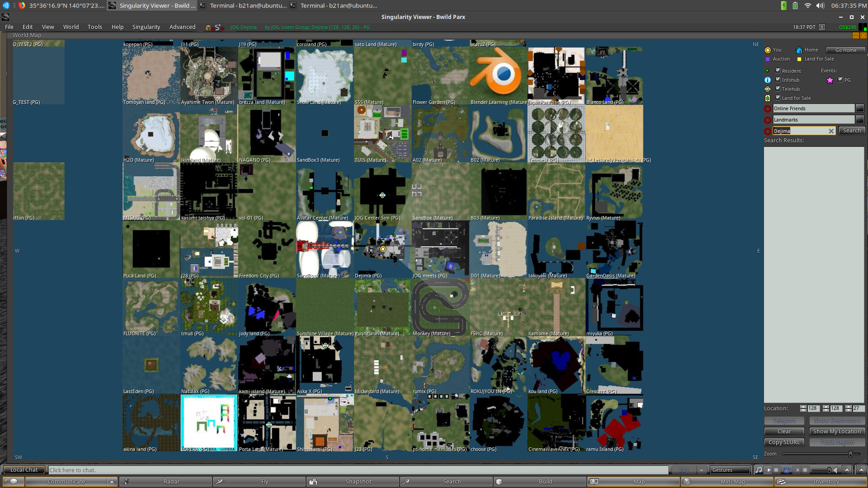Toggle the PG events checkbox
The width and height of the screenshot is (868, 488).
[840, 80]
